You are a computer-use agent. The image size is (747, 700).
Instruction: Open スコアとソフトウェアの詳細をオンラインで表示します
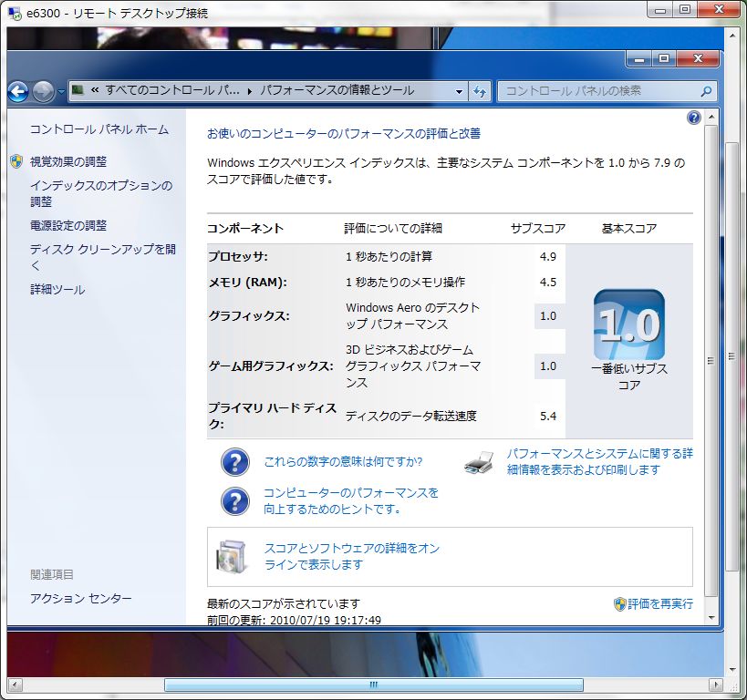pyautogui.click(x=351, y=557)
